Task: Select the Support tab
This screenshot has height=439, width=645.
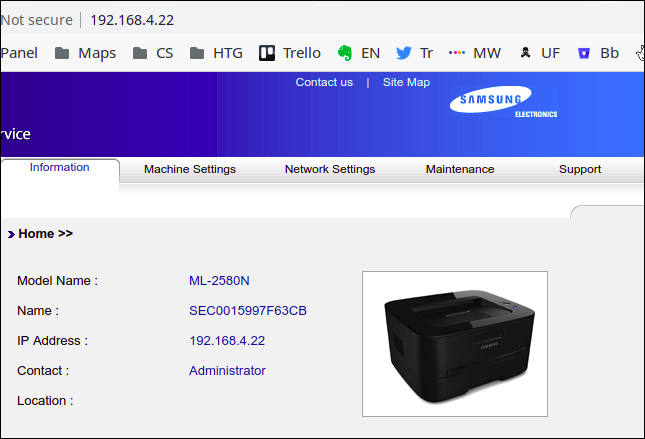Action: click(580, 169)
